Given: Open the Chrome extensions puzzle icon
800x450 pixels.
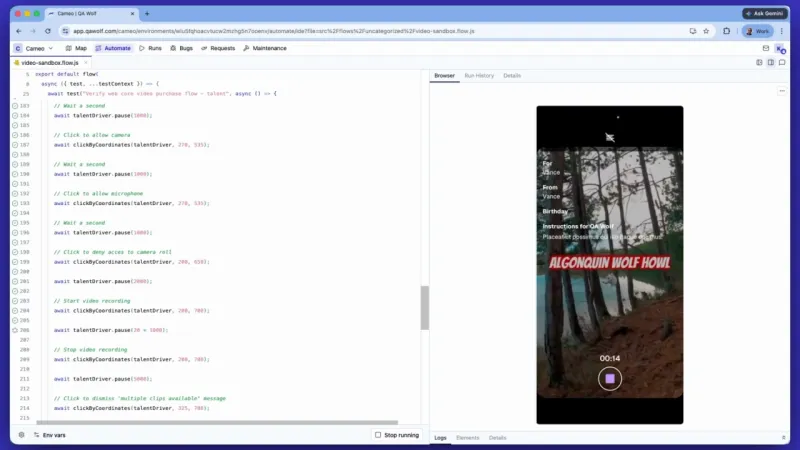Looking at the screenshot, I should pos(727,31).
